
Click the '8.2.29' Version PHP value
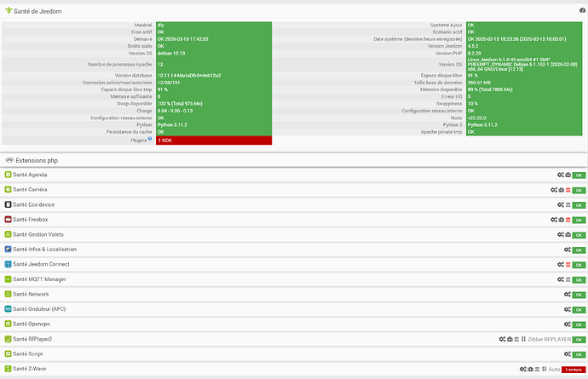tap(475, 54)
